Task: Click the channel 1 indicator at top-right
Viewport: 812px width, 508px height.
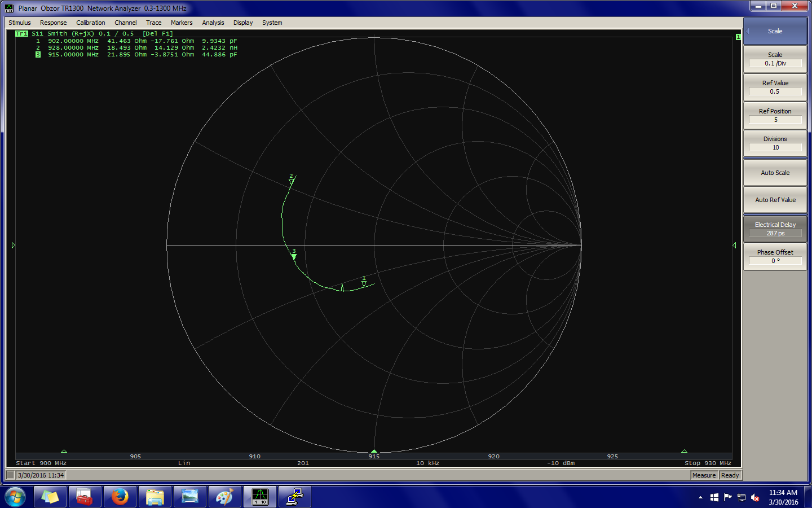Action: [x=738, y=37]
